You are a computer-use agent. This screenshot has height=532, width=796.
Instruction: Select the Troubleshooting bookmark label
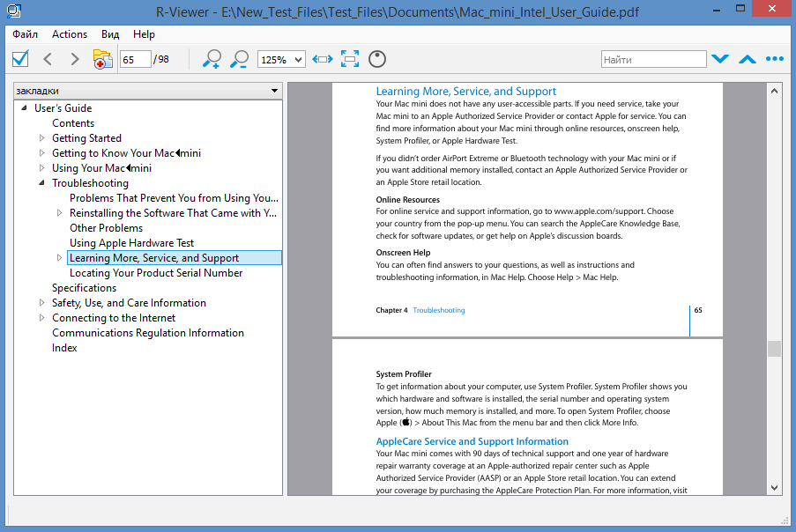pos(91,183)
